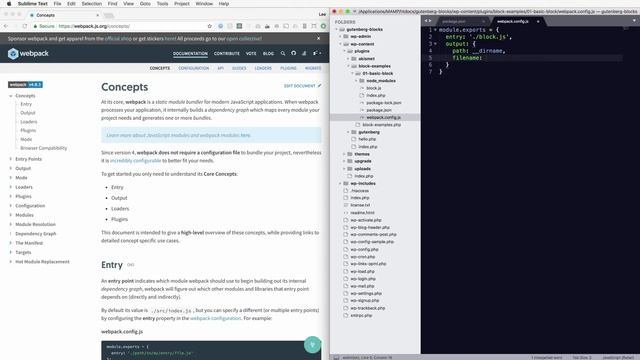This screenshot has height=360, width=640.
Task: Open the Tools menu
Action: pyautogui.click(x=162, y=3)
